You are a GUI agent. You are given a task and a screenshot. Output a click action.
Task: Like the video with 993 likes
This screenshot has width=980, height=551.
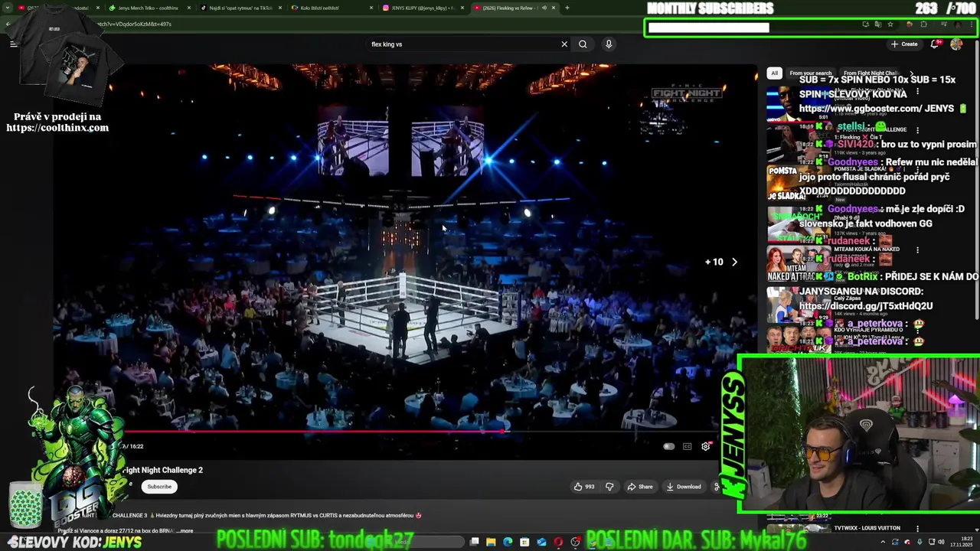[584, 487]
